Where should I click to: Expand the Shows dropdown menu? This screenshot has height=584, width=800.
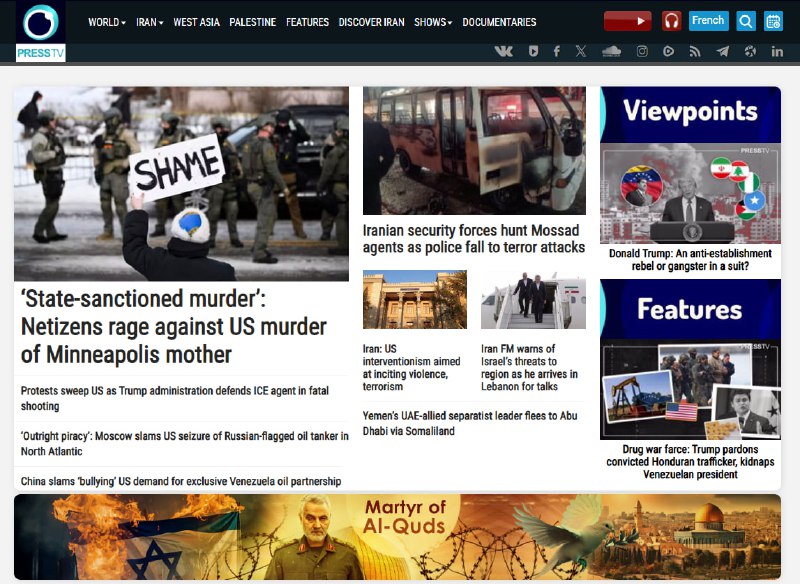[x=433, y=22]
